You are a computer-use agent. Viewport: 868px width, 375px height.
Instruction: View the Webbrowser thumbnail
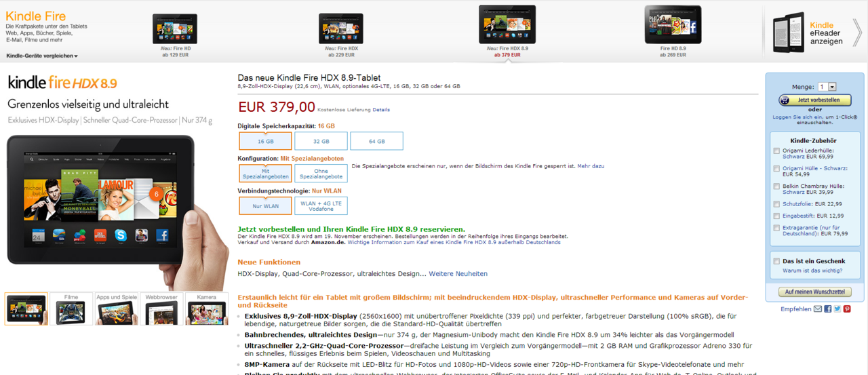(161, 309)
